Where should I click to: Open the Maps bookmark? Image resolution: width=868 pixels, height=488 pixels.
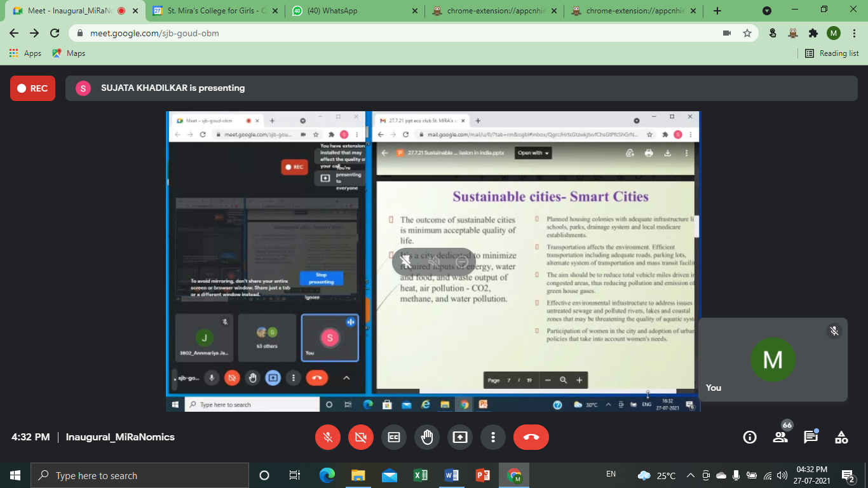pyautogui.click(x=69, y=53)
